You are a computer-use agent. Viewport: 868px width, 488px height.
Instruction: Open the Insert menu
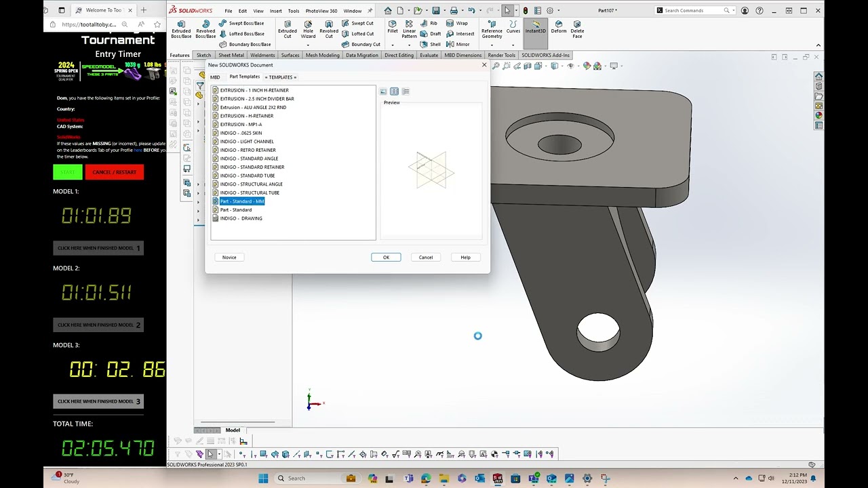click(x=275, y=11)
